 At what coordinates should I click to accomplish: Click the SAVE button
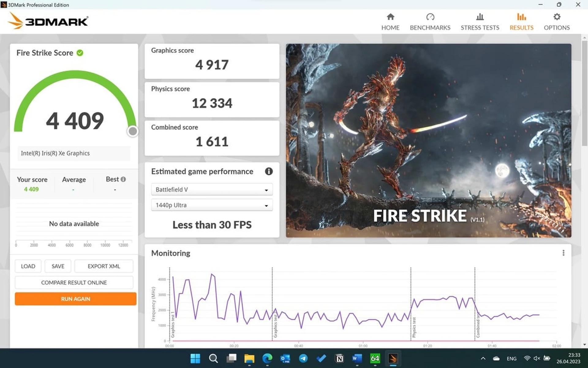coord(58,266)
